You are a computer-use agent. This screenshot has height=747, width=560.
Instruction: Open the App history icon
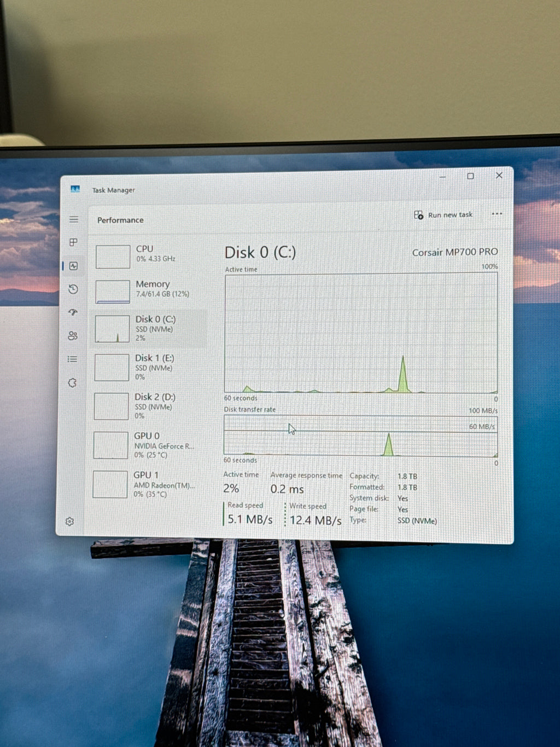click(73, 289)
